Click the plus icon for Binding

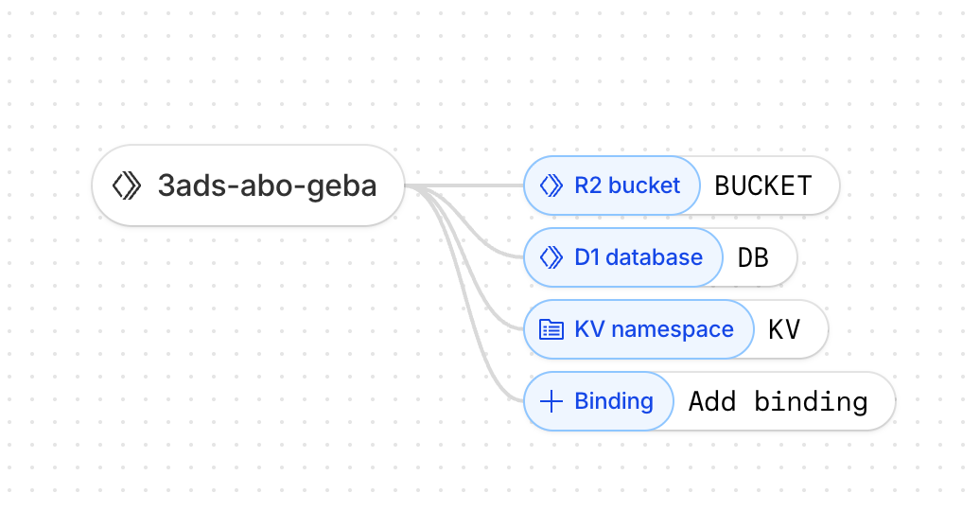551,401
